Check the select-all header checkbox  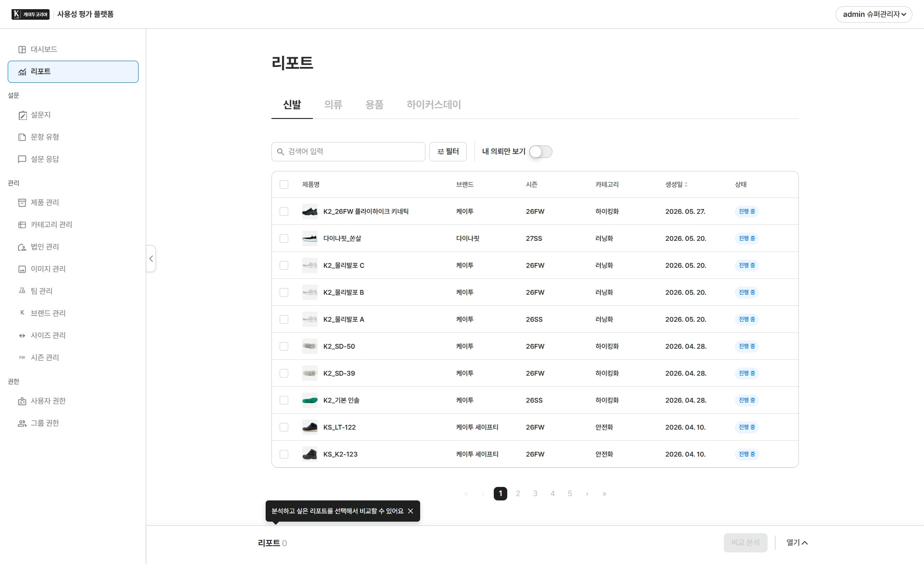(284, 184)
